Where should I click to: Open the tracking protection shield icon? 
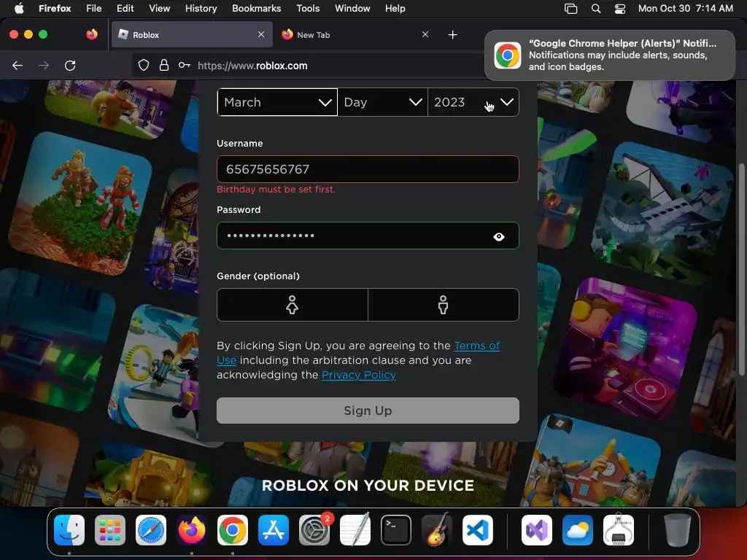pos(144,65)
